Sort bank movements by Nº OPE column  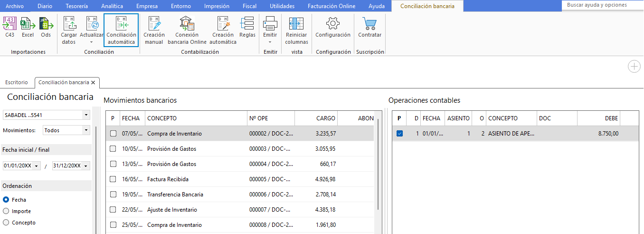(x=270, y=118)
